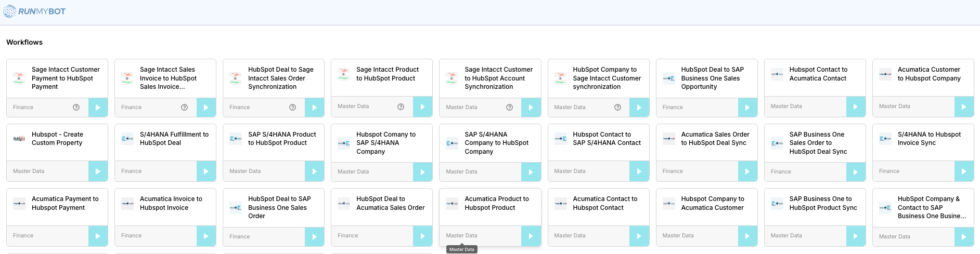The width and height of the screenshot is (980, 254).
Task: Open SAP Business One to HubSpot Product Sync title
Action: [x=823, y=203]
